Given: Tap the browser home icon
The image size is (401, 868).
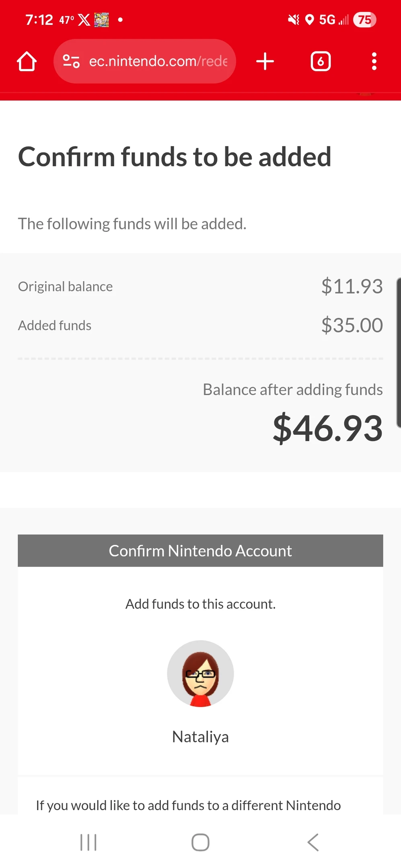Looking at the screenshot, I should pyautogui.click(x=27, y=61).
